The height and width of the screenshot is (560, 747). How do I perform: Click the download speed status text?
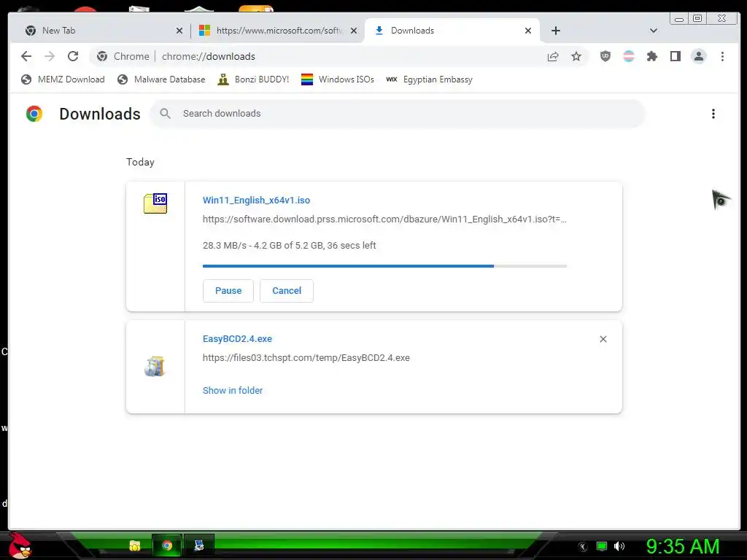[x=289, y=245]
